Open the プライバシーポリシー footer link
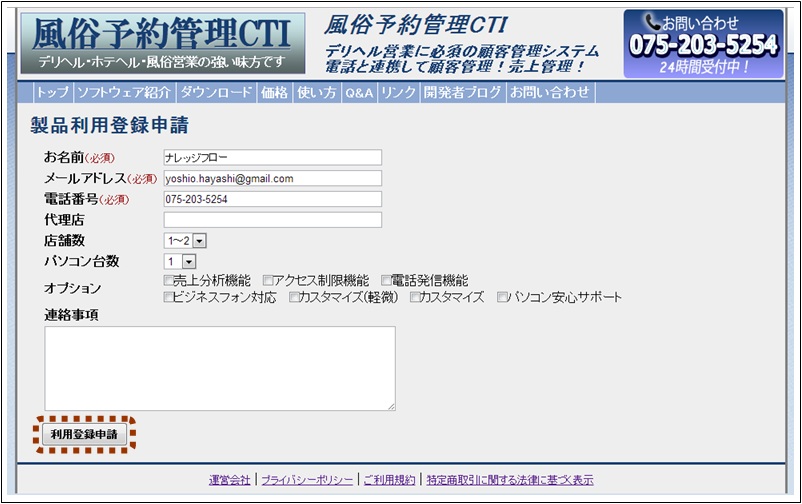This screenshot has width=802, height=504. tap(307, 480)
